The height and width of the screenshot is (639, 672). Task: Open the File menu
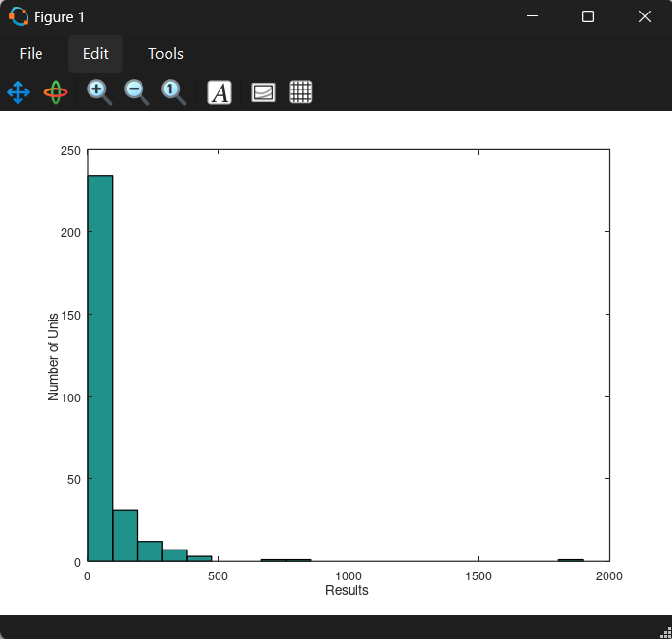click(31, 54)
